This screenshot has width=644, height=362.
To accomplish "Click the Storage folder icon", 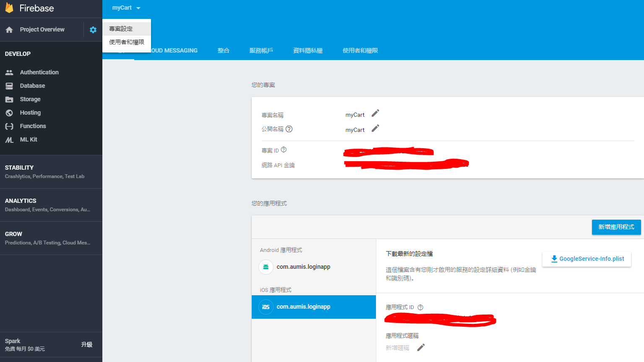I will (x=9, y=100).
